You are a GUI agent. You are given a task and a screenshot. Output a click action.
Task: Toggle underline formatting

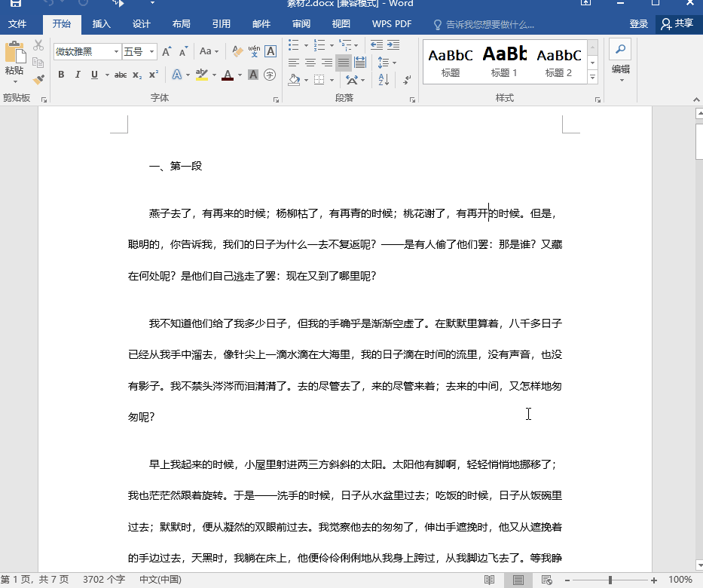pos(94,75)
